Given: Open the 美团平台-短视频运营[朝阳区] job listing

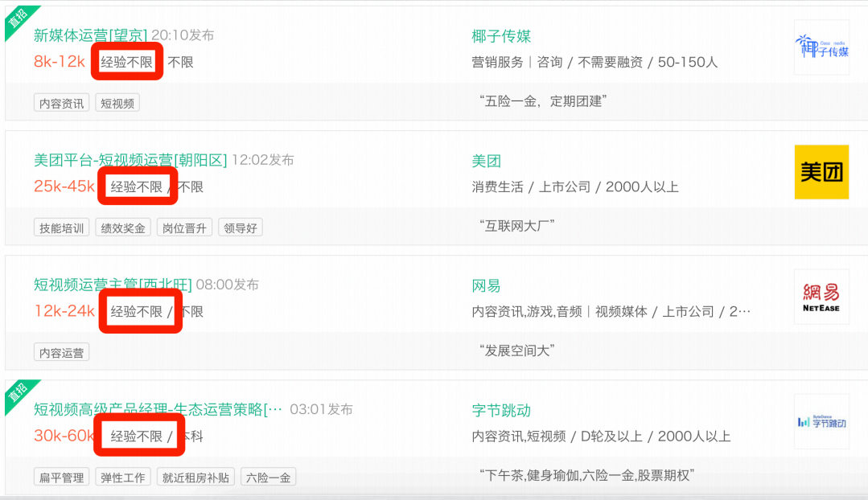Looking at the screenshot, I should [x=130, y=161].
